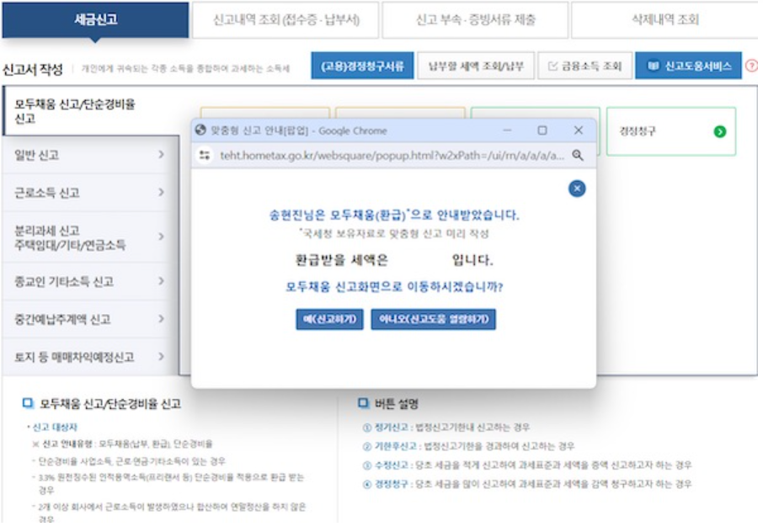The height and width of the screenshot is (532, 763).
Task: Switch to 삭제내역 조회 tab
Action: [x=664, y=20]
